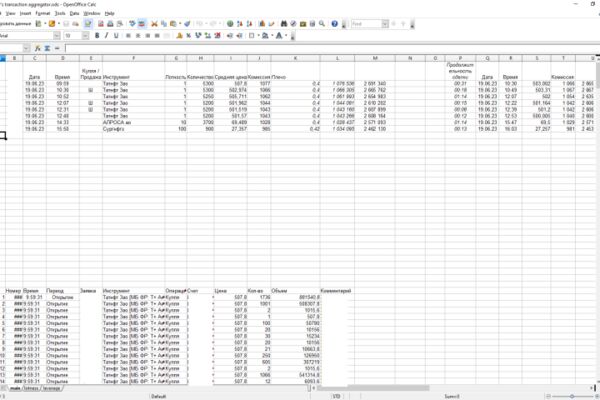Click the Function equals icon
Viewport: 600px width, 400px height.
(x=57, y=48)
